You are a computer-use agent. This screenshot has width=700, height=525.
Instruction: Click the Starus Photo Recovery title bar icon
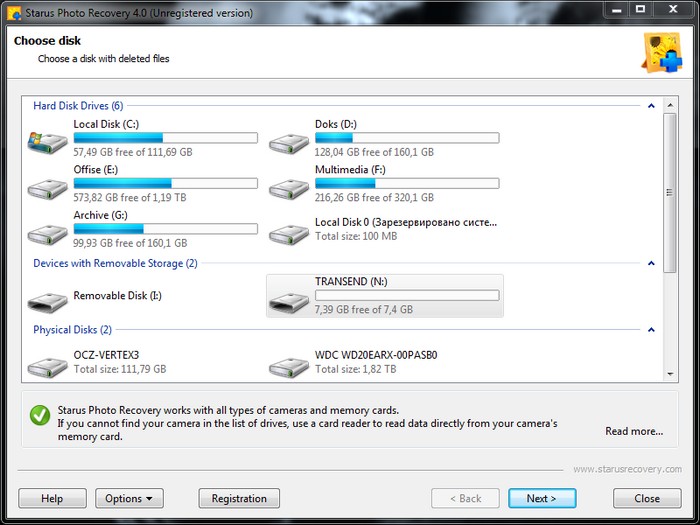tap(14, 13)
